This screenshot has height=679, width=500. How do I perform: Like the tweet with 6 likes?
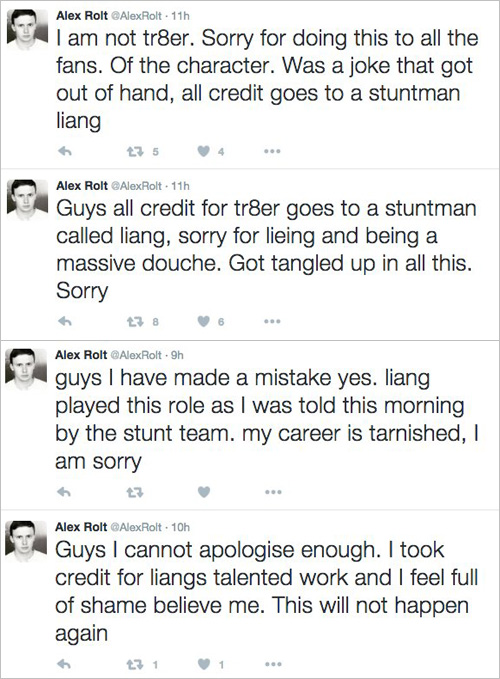[203, 321]
